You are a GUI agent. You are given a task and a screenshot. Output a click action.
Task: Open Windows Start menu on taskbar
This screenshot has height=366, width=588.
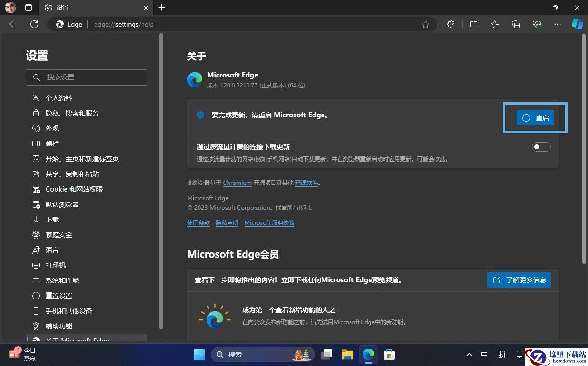(199, 355)
